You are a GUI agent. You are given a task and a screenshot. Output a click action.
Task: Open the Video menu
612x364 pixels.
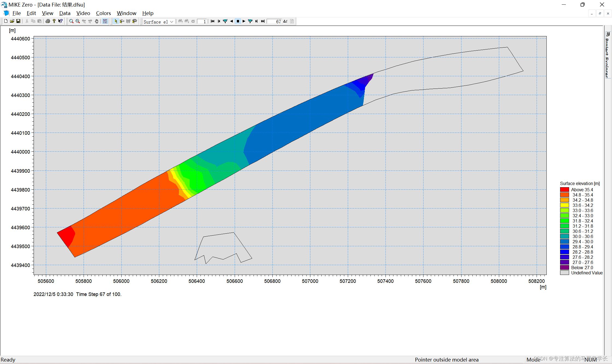[x=83, y=13]
